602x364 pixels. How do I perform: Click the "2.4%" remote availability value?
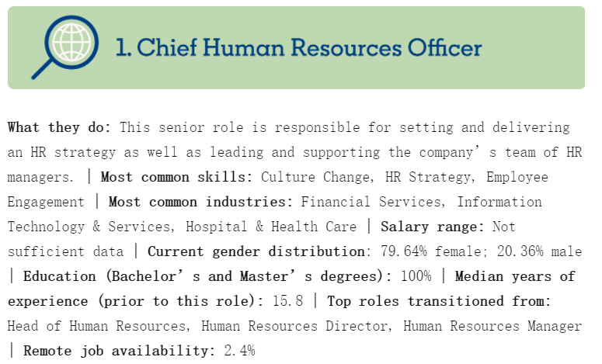(x=239, y=351)
